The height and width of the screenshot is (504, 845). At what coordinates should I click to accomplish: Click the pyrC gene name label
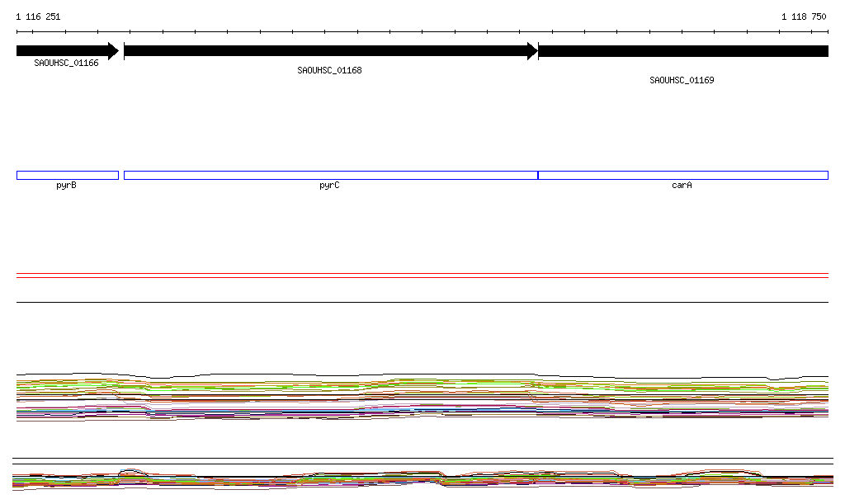click(x=329, y=186)
